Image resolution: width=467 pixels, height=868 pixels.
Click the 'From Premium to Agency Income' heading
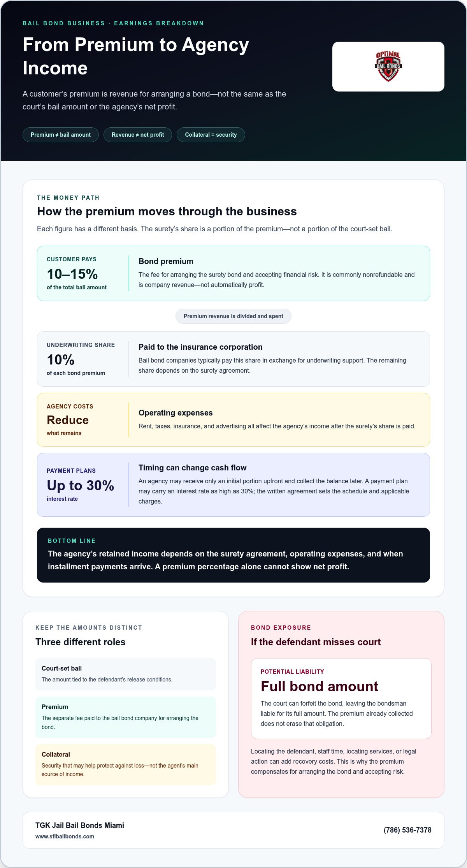[136, 56]
